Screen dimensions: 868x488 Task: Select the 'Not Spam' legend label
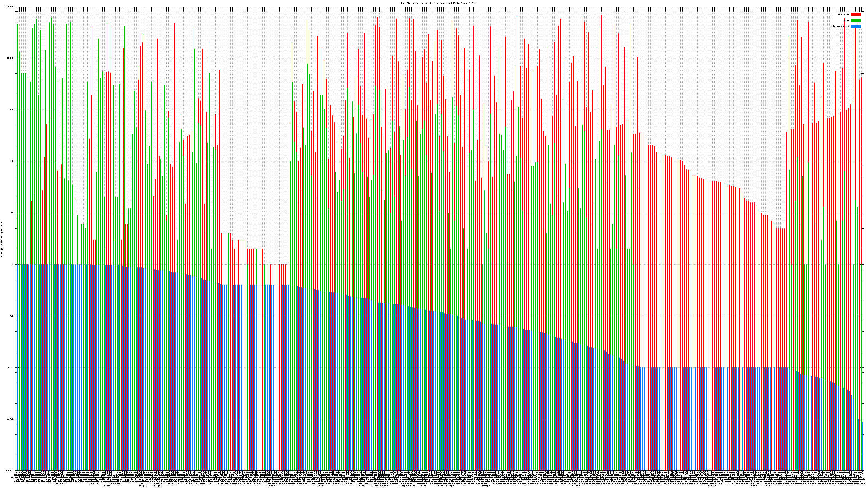coord(844,14)
